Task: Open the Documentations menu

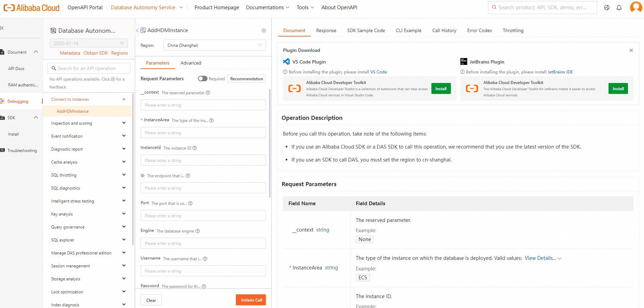Action: click(x=268, y=8)
